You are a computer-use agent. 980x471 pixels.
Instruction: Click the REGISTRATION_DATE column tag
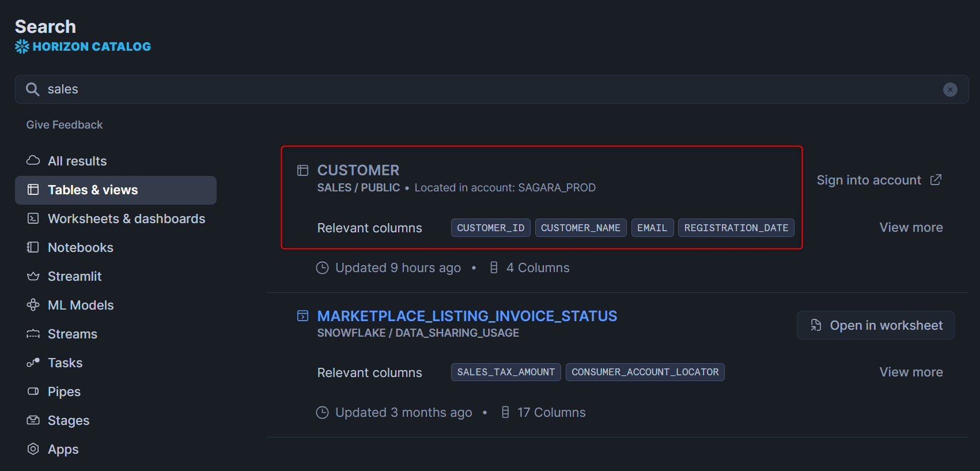tap(736, 228)
